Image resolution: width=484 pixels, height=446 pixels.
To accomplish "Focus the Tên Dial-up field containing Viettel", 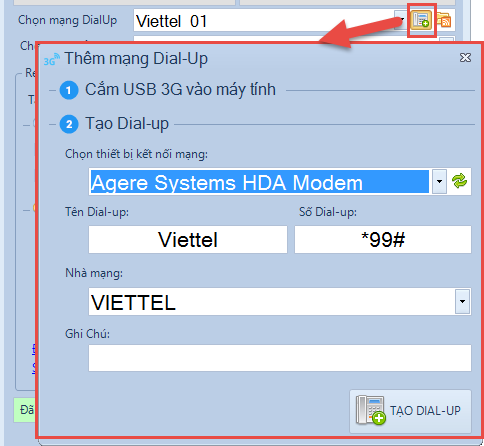I will click(x=188, y=239).
